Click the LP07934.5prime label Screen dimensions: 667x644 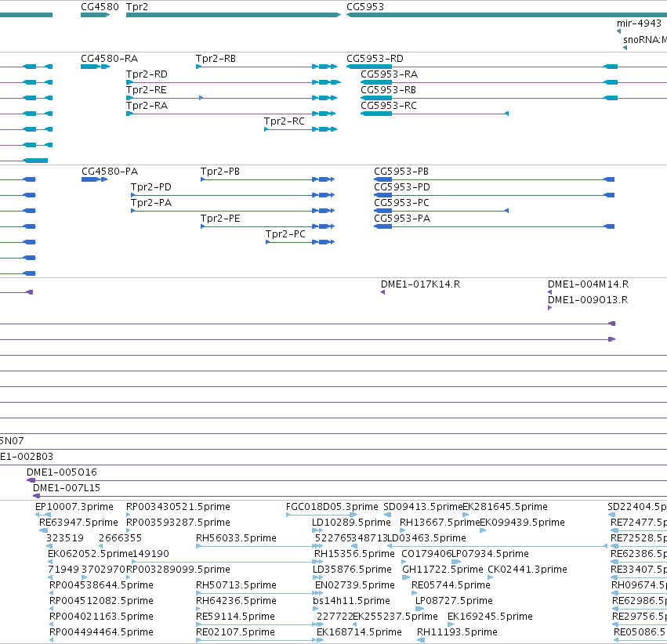click(x=490, y=554)
